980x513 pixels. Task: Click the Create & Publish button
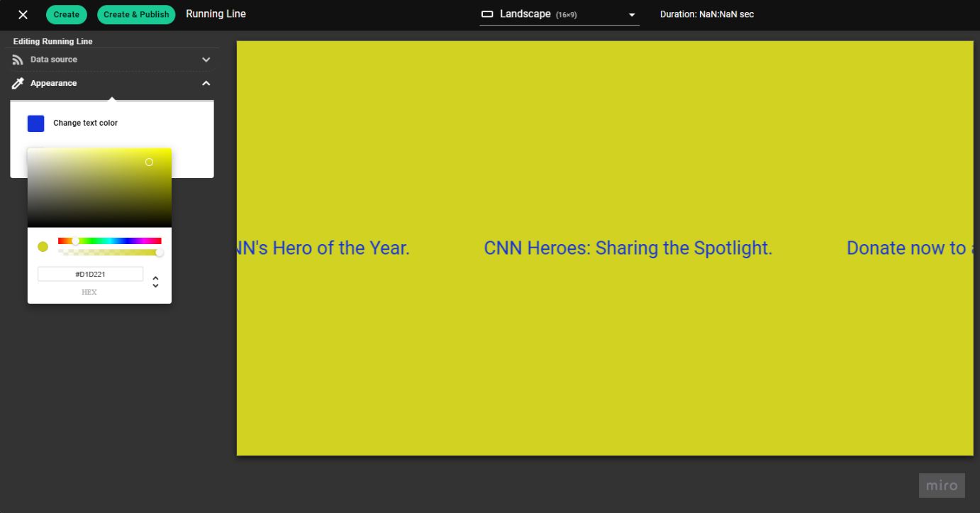(x=136, y=14)
